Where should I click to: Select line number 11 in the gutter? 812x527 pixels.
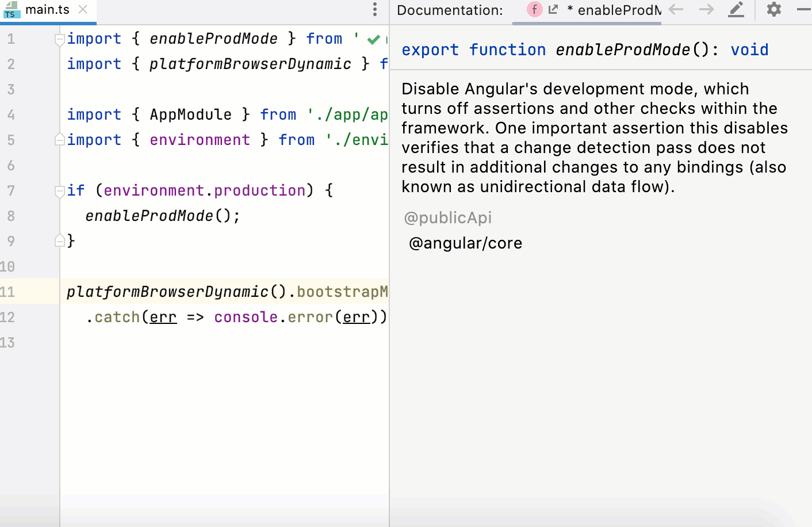(x=12, y=292)
